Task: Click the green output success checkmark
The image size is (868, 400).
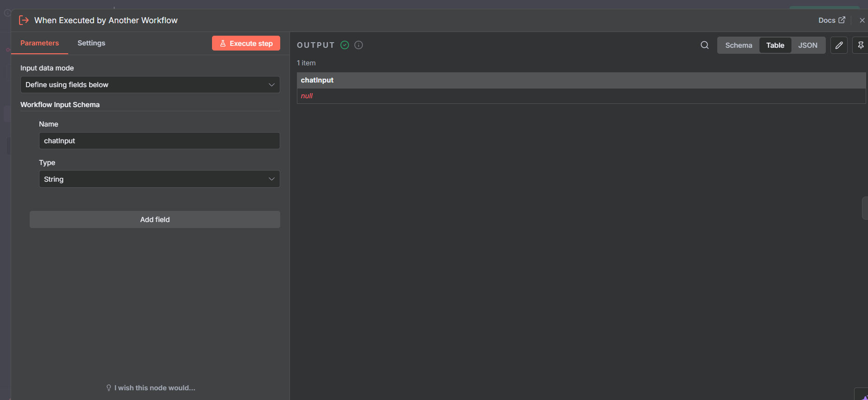Action: (345, 45)
